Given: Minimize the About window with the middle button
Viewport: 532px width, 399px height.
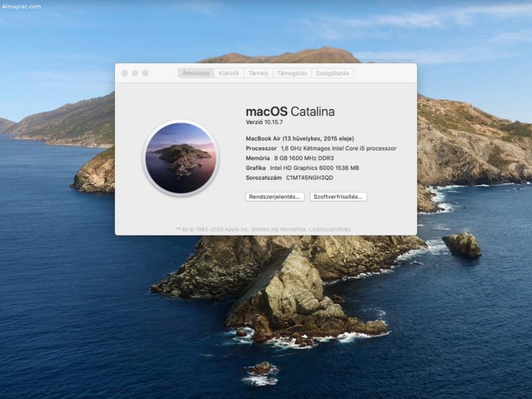Looking at the screenshot, I should point(135,73).
